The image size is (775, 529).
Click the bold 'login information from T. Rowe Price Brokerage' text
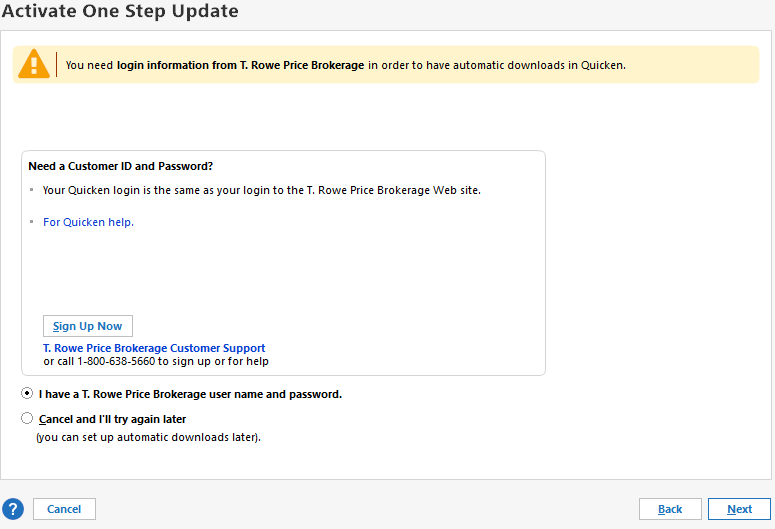pos(240,65)
